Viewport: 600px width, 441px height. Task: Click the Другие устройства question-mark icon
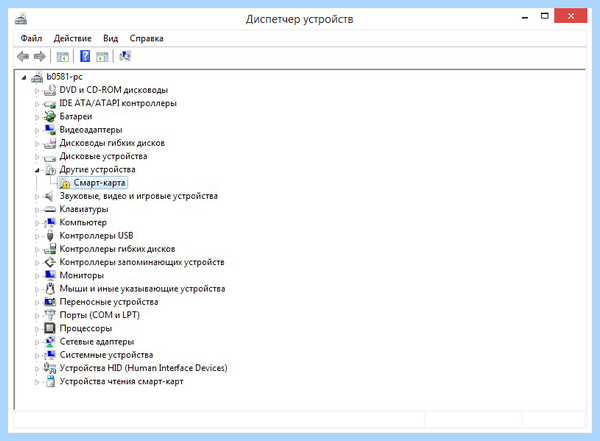click(x=50, y=169)
